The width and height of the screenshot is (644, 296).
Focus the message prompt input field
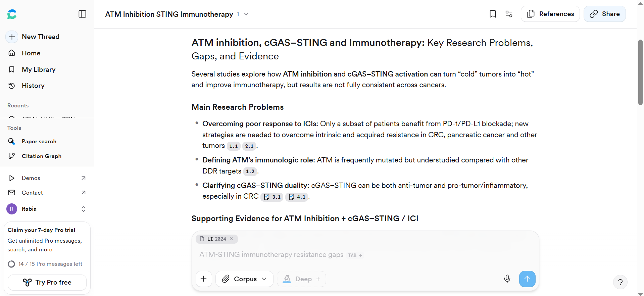tap(365, 255)
